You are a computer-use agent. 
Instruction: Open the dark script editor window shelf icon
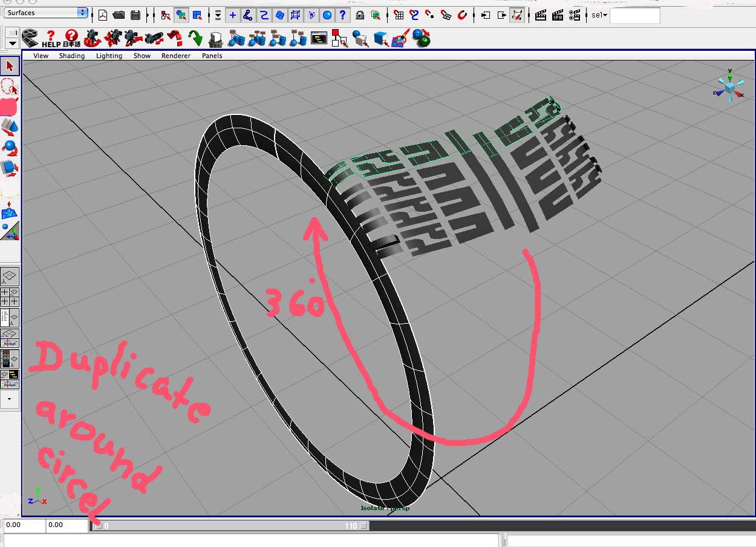319,38
